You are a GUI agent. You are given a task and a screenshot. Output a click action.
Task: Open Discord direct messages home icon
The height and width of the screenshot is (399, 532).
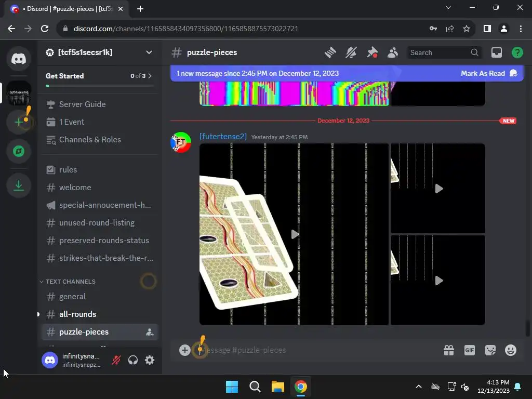point(19,59)
